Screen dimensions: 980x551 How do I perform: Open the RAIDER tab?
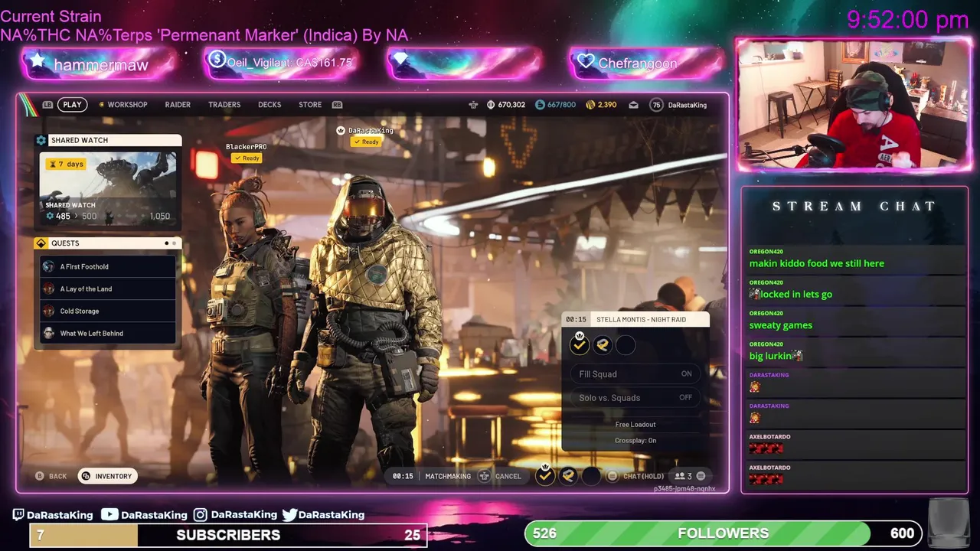pos(178,105)
